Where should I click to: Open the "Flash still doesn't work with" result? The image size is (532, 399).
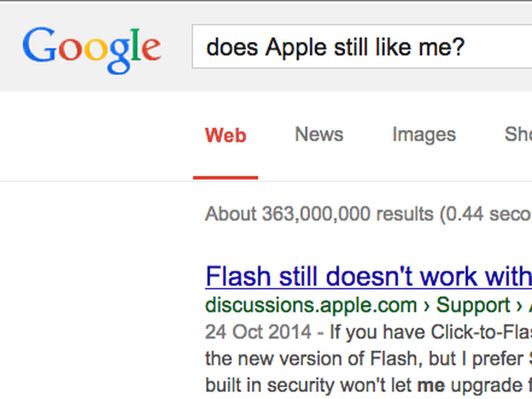[x=368, y=276]
